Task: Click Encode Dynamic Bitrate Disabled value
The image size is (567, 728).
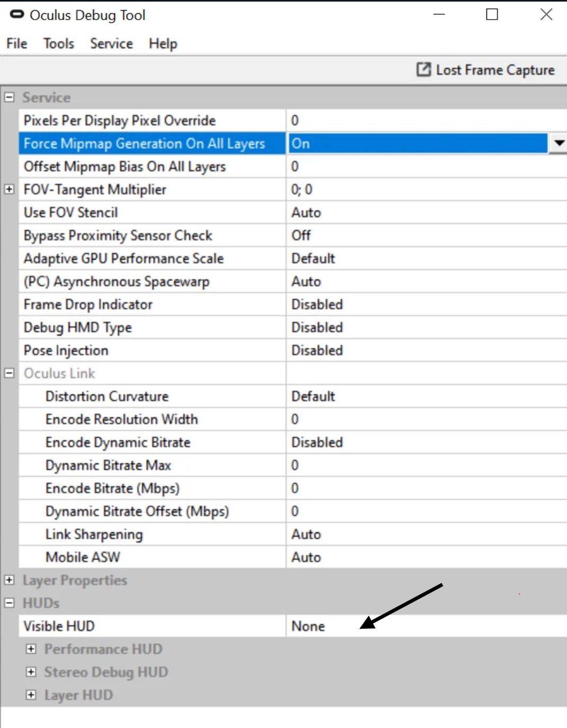Action: [x=427, y=442]
